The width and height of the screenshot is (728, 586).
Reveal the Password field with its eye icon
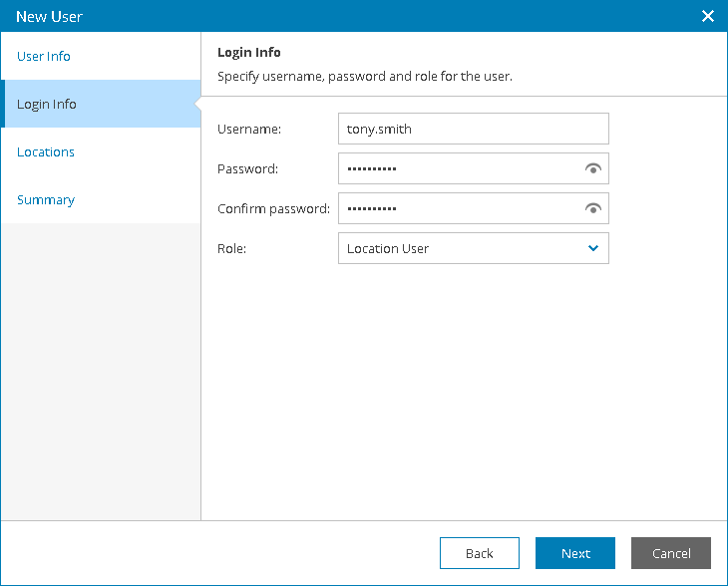(x=593, y=169)
